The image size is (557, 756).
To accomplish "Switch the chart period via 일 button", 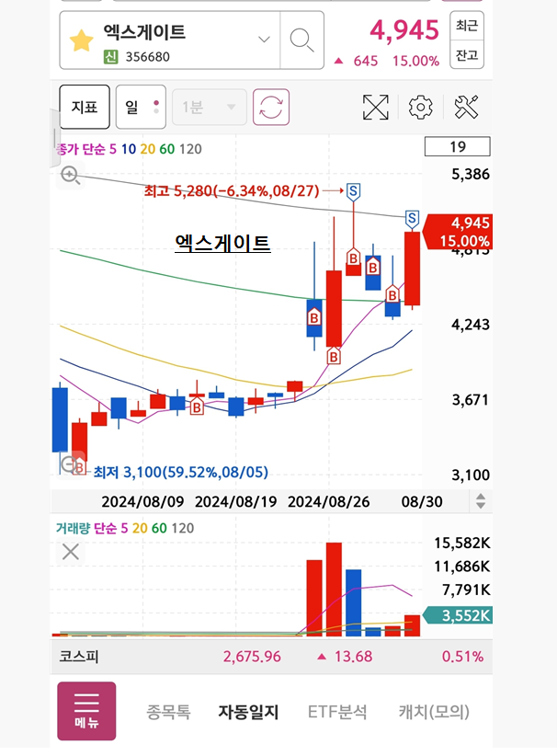I will 142,107.
